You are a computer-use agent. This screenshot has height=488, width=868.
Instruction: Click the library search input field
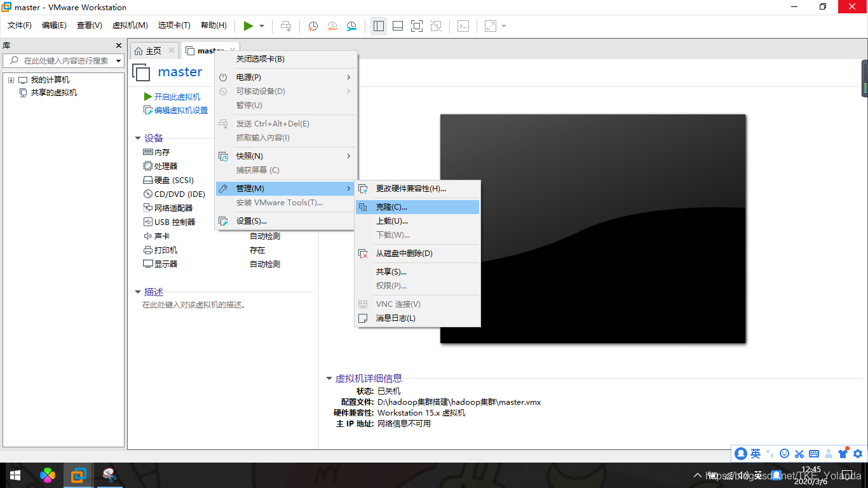[x=63, y=61]
